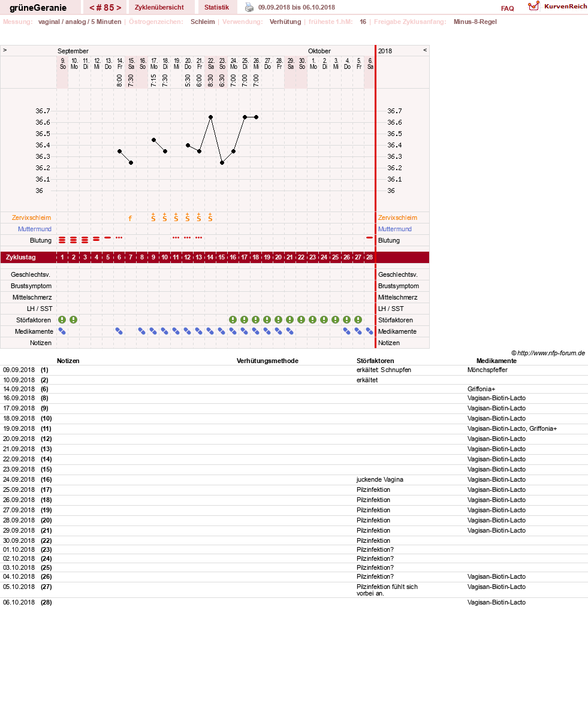Click the Störfaktoren icon on cycle day 20

pyautogui.click(x=278, y=319)
